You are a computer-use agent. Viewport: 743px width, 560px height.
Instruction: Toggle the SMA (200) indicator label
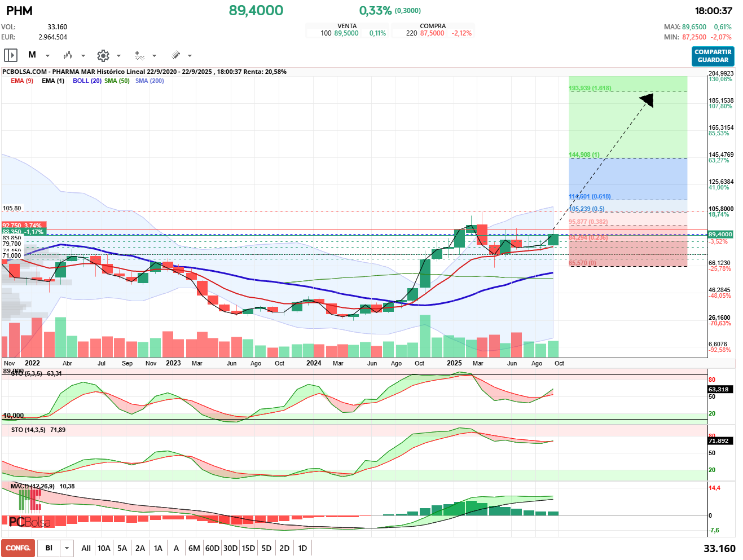click(150, 81)
